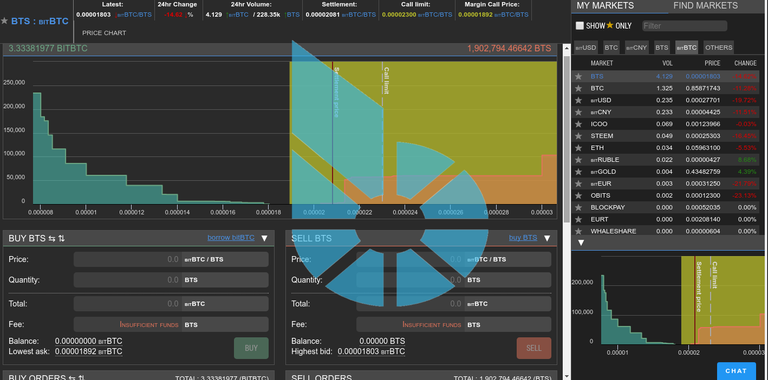
Task: Focus the Quantity field in BUY BTS
Action: click(x=127, y=280)
